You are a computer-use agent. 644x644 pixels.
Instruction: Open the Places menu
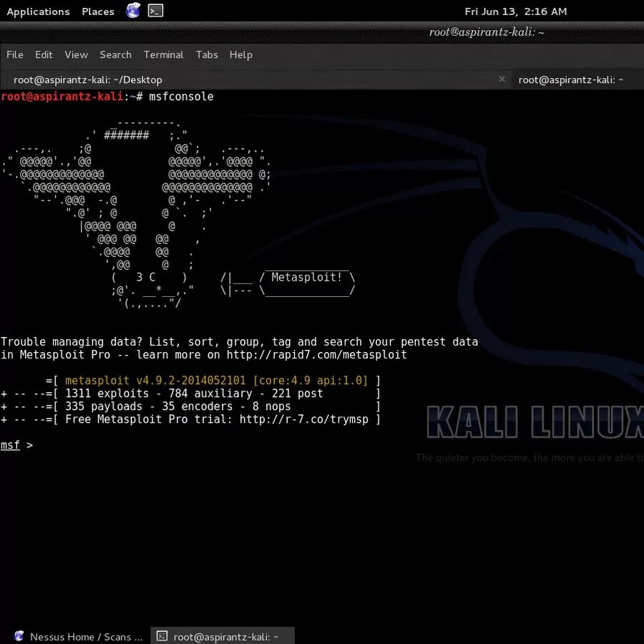(x=98, y=11)
